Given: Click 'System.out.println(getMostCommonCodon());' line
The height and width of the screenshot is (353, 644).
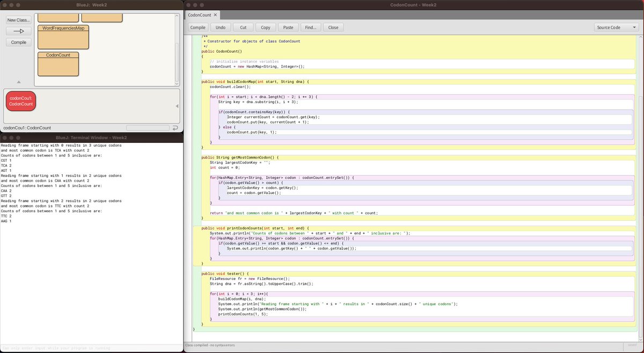Looking at the screenshot, I should click(x=262, y=309).
